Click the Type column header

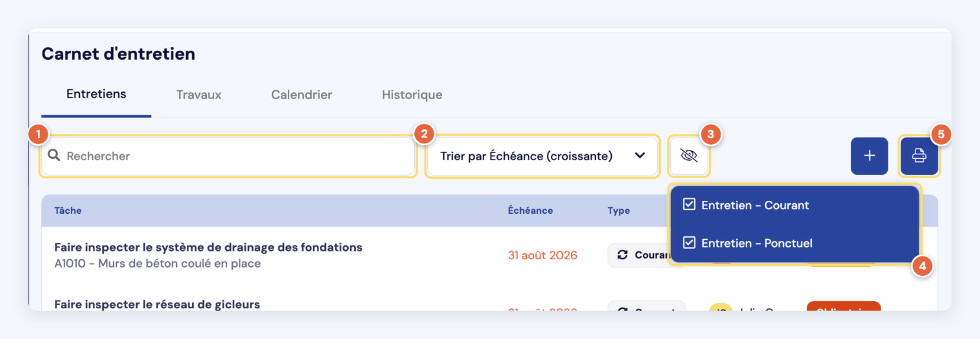[x=618, y=210]
